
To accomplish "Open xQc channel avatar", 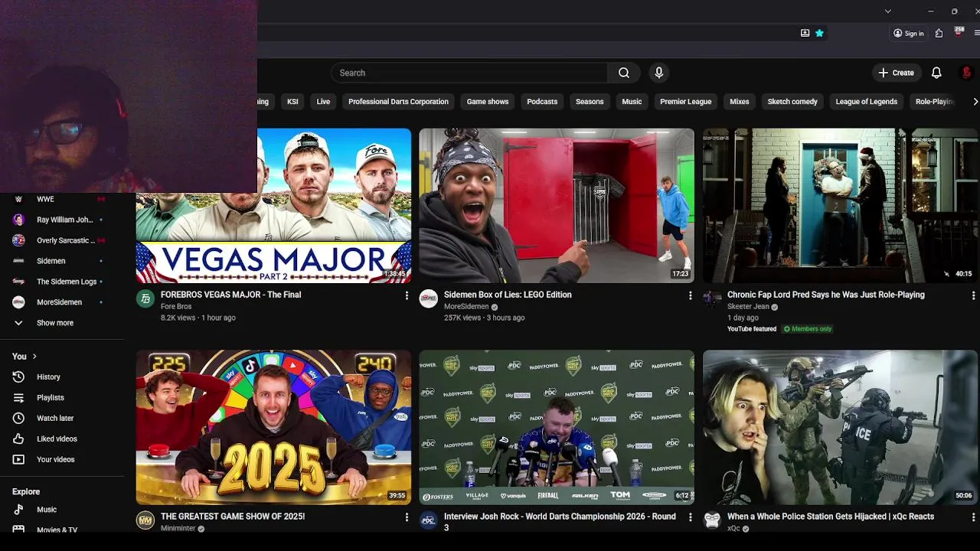I will point(712,520).
